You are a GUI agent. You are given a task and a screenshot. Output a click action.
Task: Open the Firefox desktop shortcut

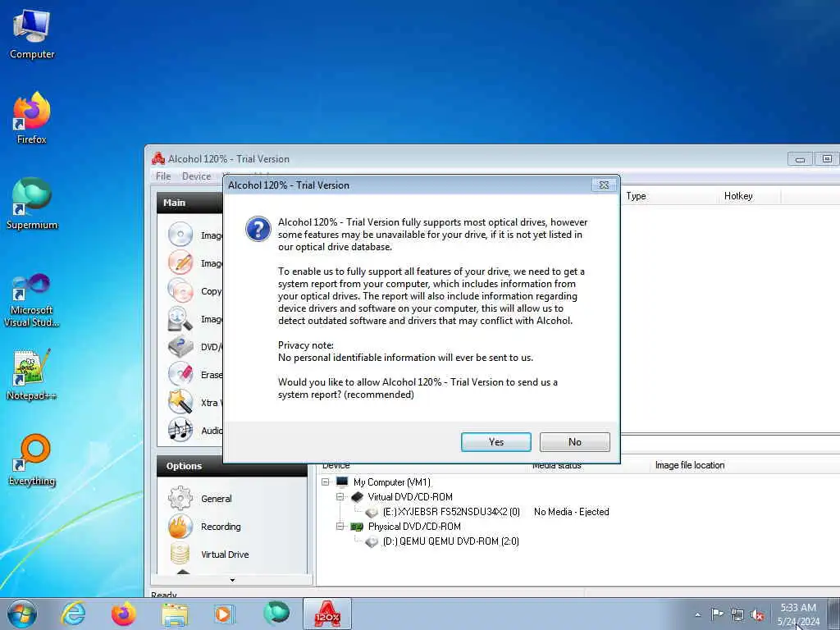[32, 118]
